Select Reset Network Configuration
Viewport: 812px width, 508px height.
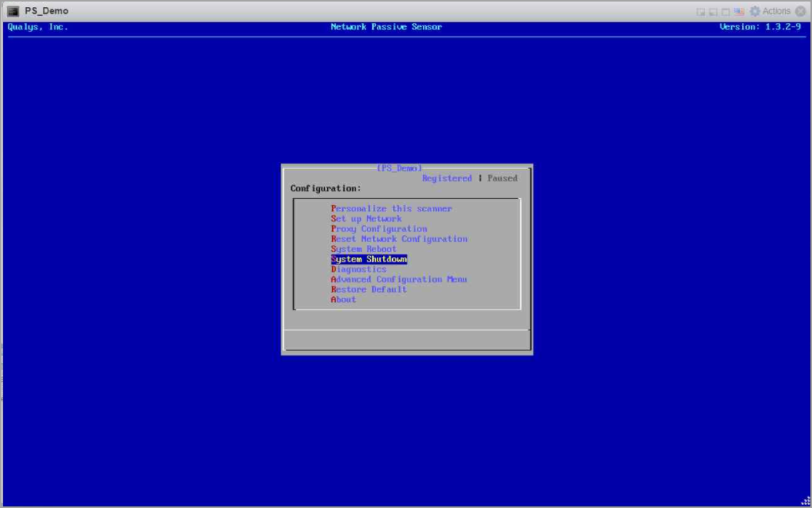(398, 238)
